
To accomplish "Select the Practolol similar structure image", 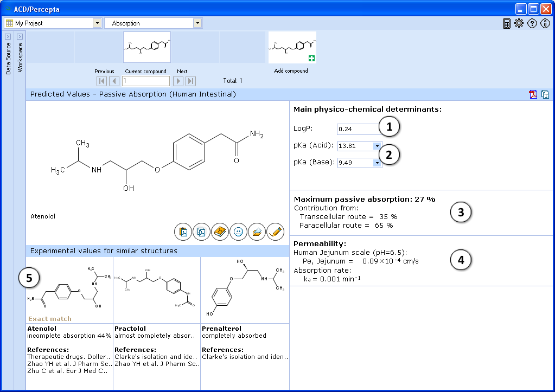I will (x=157, y=290).
